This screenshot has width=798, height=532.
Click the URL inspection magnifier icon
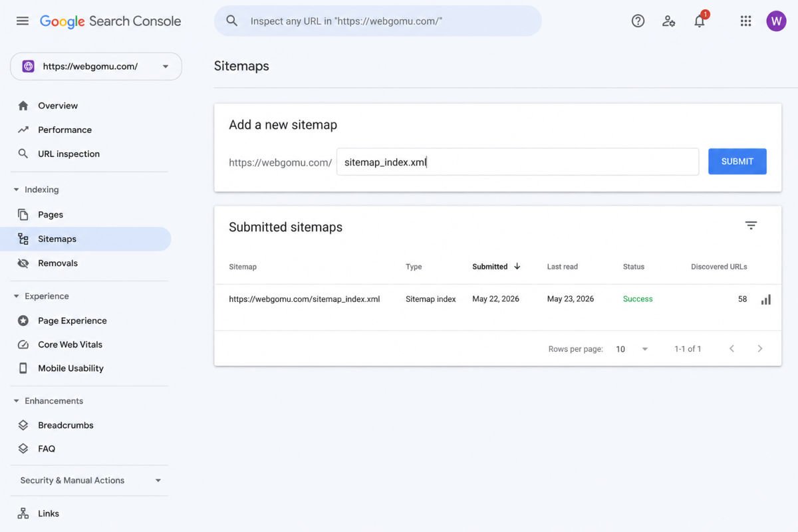coord(23,154)
